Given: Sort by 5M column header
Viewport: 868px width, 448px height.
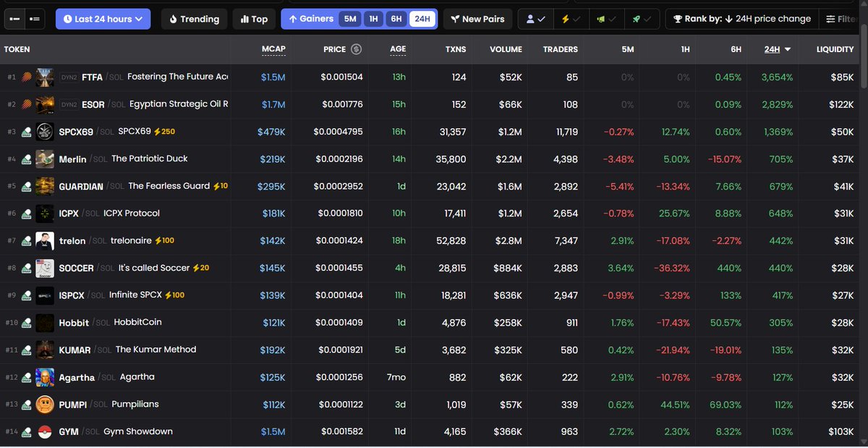Looking at the screenshot, I should coord(627,49).
